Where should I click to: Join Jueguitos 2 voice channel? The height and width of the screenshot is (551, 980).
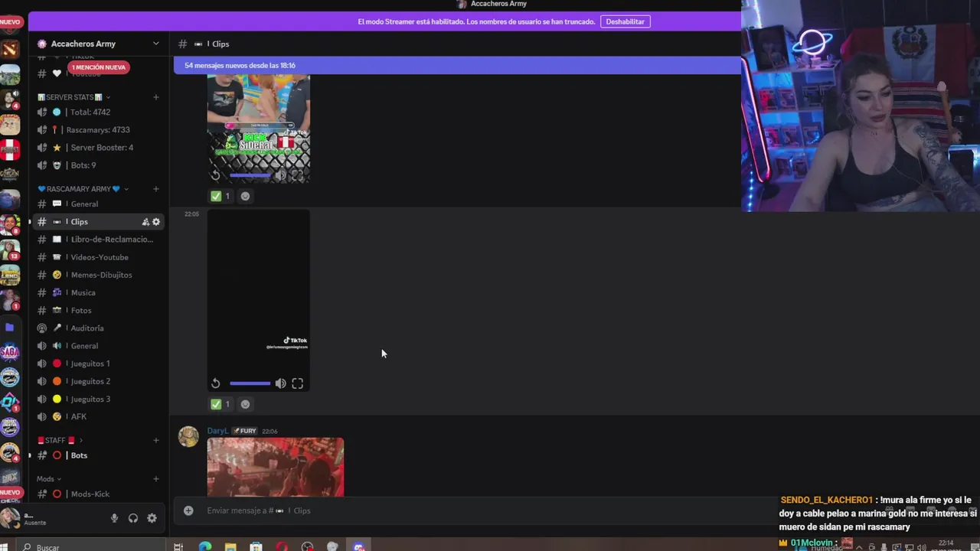click(x=99, y=381)
